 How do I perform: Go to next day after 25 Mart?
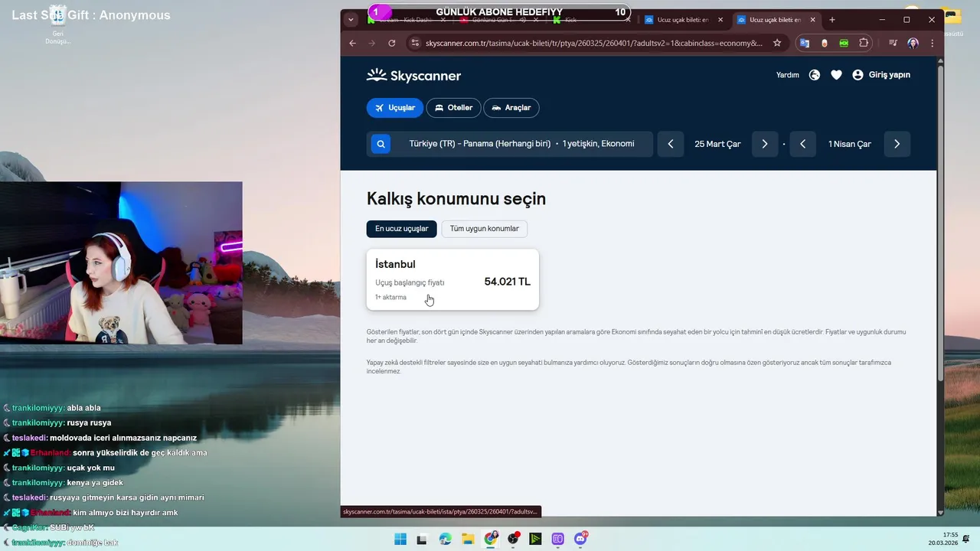[764, 144]
